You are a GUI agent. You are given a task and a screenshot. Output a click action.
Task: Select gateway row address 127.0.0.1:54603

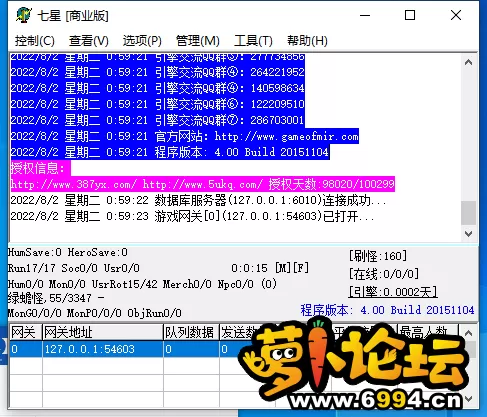(x=103, y=349)
